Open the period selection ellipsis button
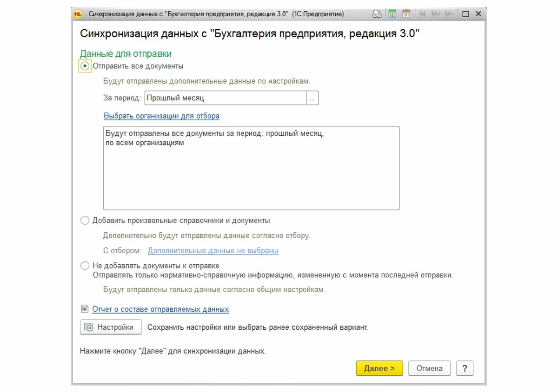The image size is (558, 392). (x=312, y=98)
